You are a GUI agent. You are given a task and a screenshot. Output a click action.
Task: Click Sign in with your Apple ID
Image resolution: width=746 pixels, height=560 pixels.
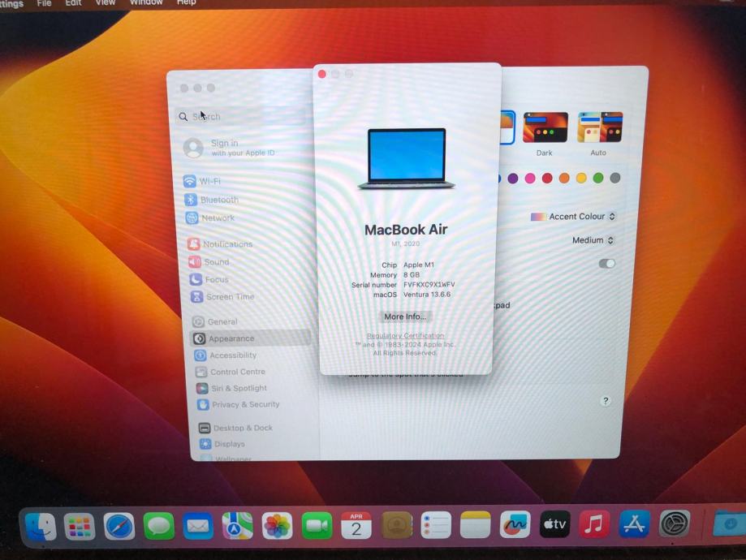[229, 148]
